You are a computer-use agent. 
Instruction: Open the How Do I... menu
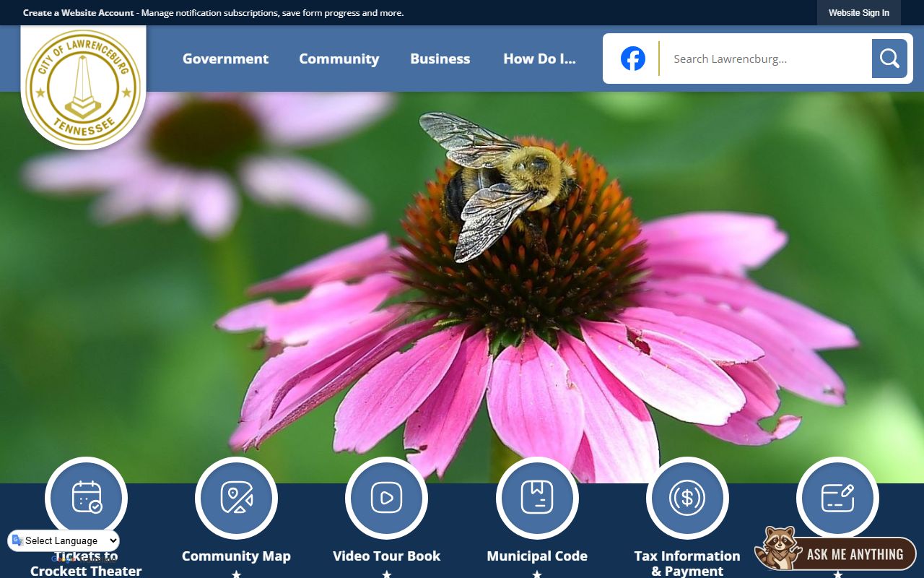pos(539,59)
